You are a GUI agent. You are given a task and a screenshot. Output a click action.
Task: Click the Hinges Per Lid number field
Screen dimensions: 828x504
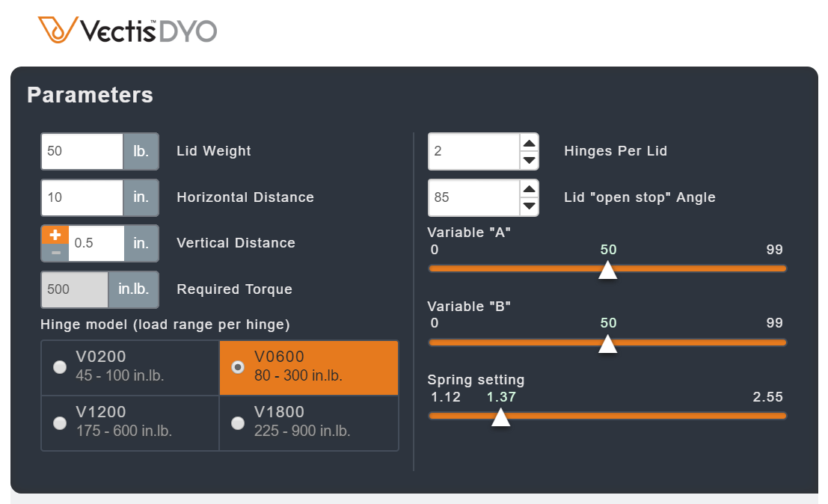click(473, 151)
